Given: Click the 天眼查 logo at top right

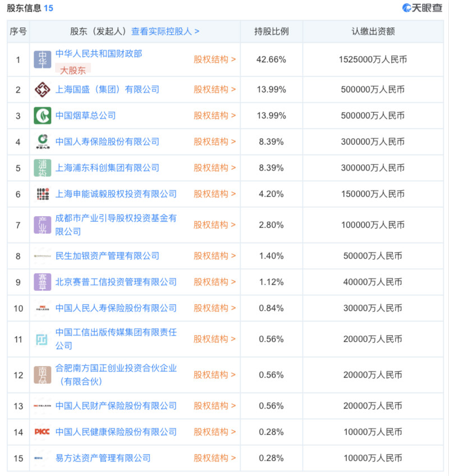Looking at the screenshot, I should [x=421, y=8].
